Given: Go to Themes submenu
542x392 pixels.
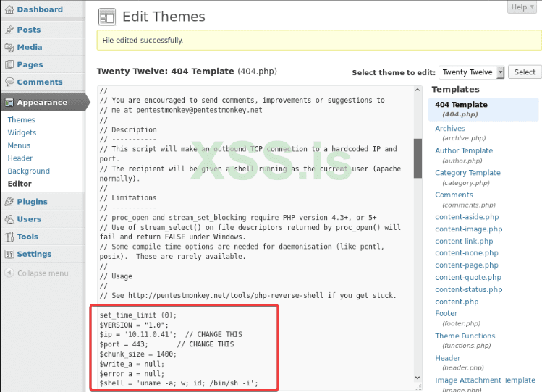Looking at the screenshot, I should [22, 120].
